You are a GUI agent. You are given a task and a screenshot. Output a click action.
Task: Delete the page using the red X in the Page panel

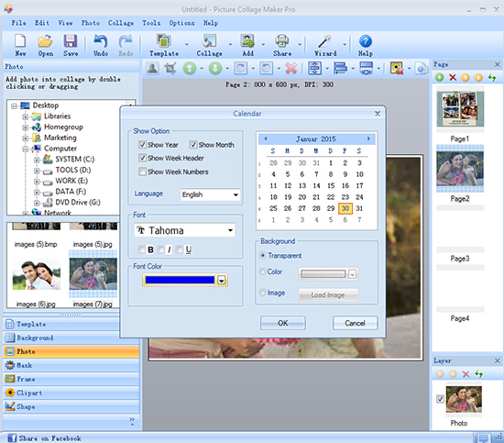click(453, 77)
